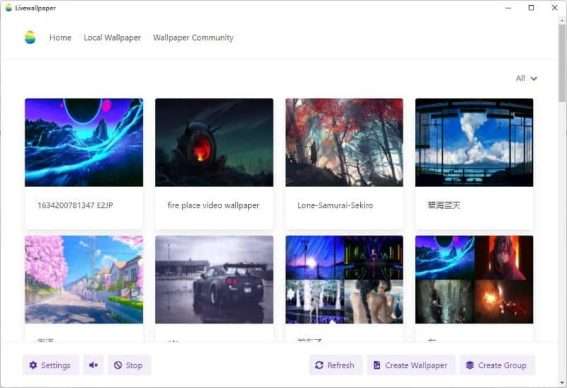This screenshot has height=388, width=567.
Task: Stop the running wallpaper
Action: 129,365
